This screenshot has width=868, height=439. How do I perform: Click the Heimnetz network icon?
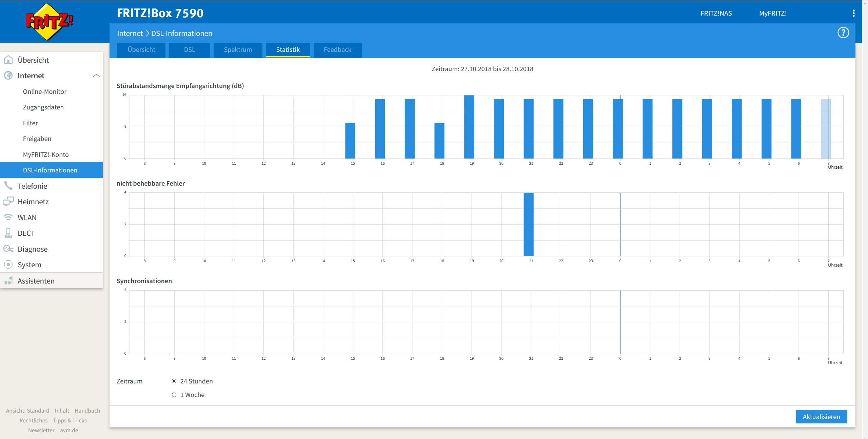pyautogui.click(x=8, y=202)
